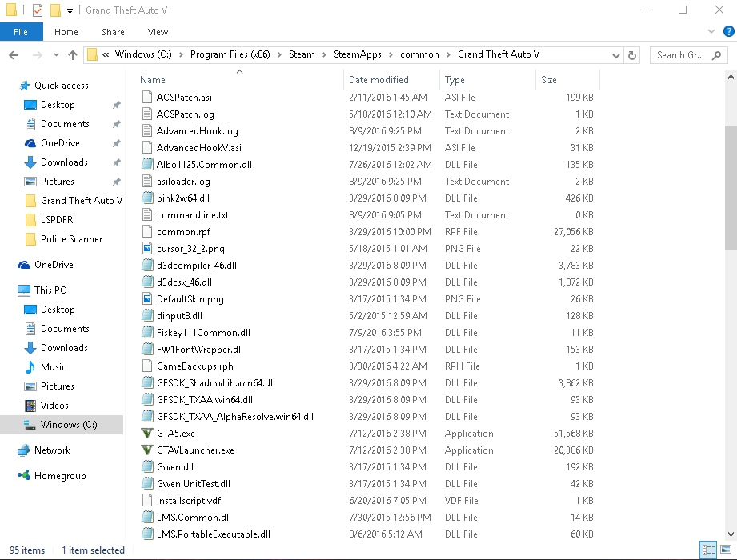Screen dimensions: 737x560
Task: Click the bink2w64.dll file icon
Action: point(147,198)
